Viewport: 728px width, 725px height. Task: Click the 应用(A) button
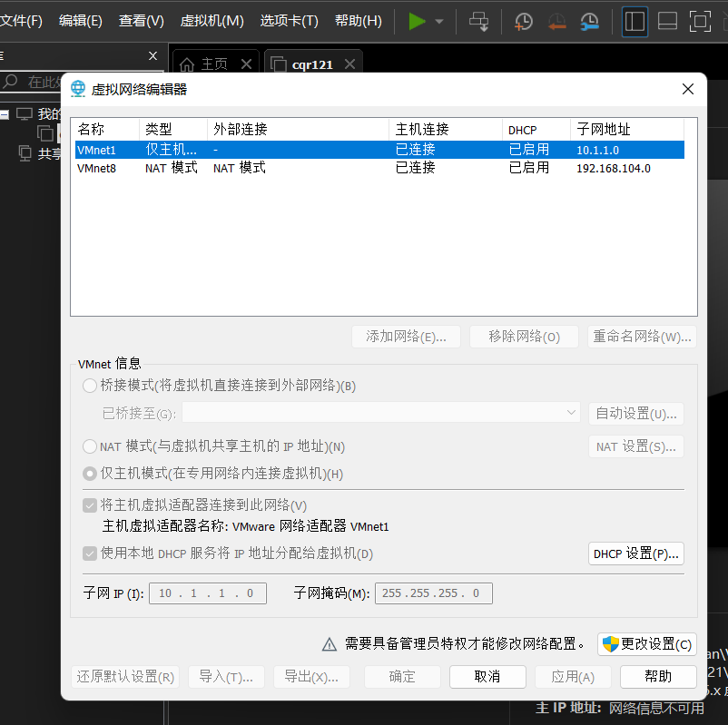click(573, 677)
